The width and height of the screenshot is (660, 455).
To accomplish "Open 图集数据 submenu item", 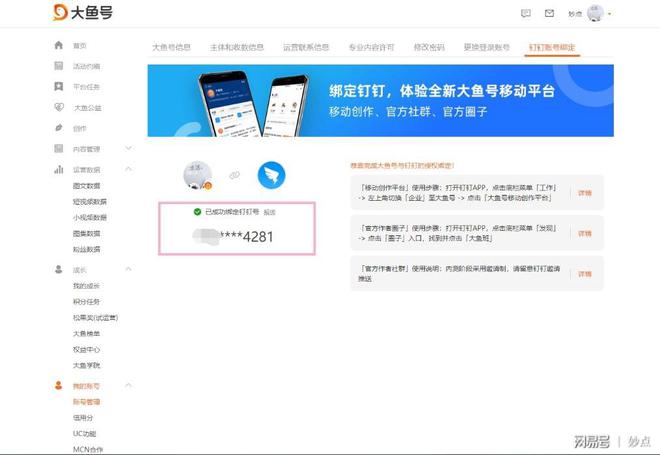I will coord(86,233).
